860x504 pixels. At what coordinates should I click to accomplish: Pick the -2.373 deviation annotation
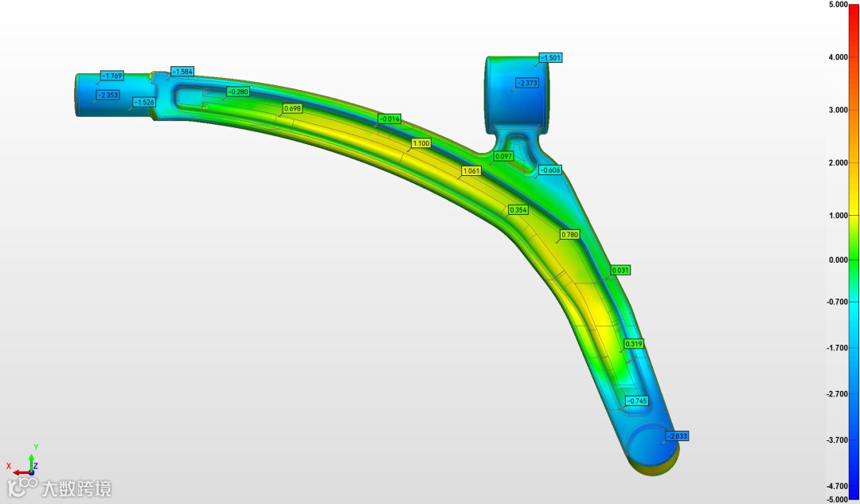point(528,83)
